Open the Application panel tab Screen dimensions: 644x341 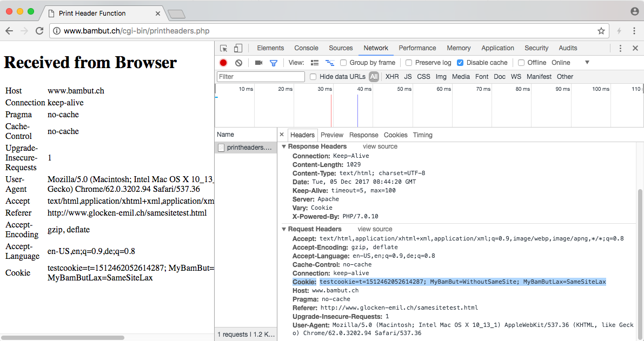497,48
